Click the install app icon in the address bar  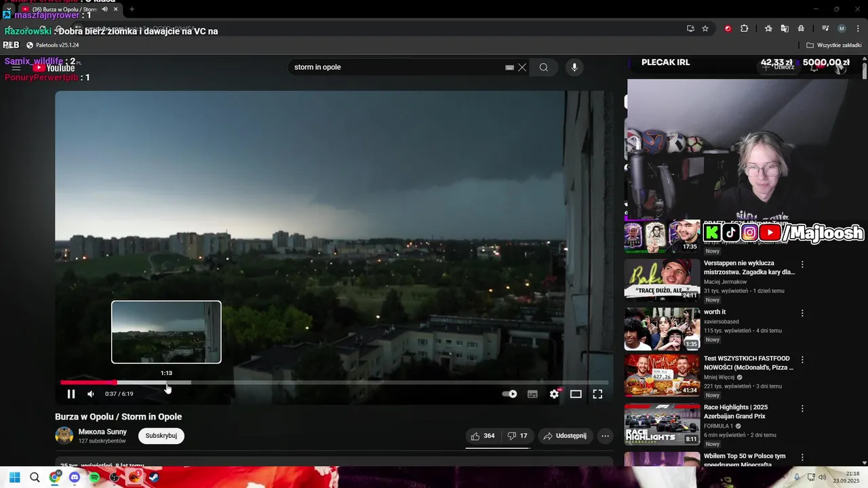[x=690, y=28]
